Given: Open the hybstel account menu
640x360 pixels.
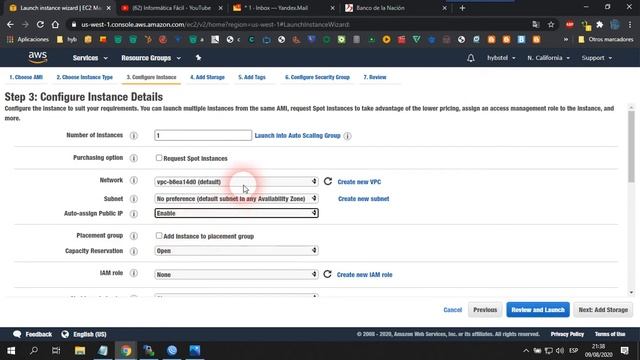Looking at the screenshot, I should (501, 58).
